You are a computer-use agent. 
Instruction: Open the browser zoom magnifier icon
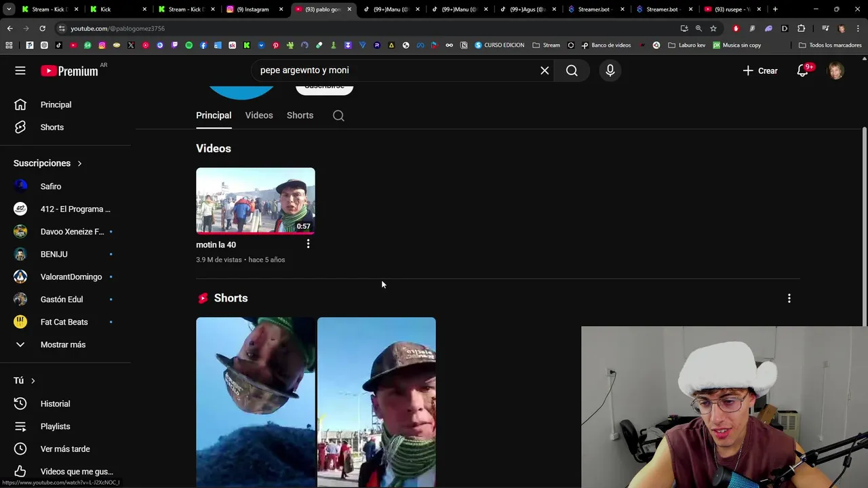[x=698, y=28]
